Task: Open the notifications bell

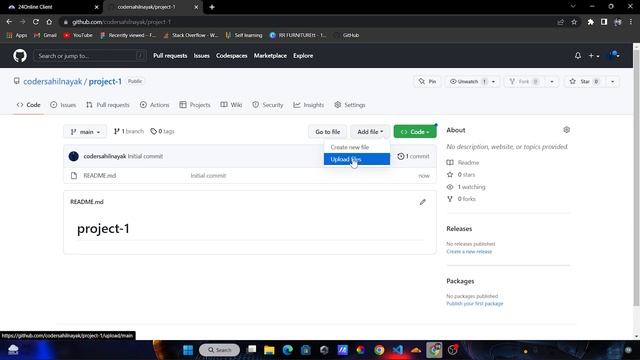Action: [578, 56]
